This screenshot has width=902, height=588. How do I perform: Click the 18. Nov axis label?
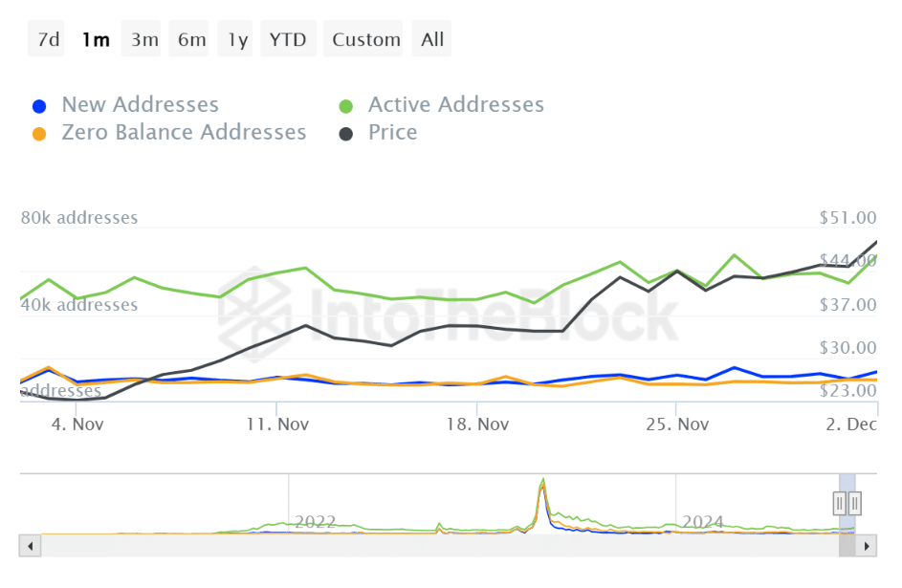(x=477, y=425)
